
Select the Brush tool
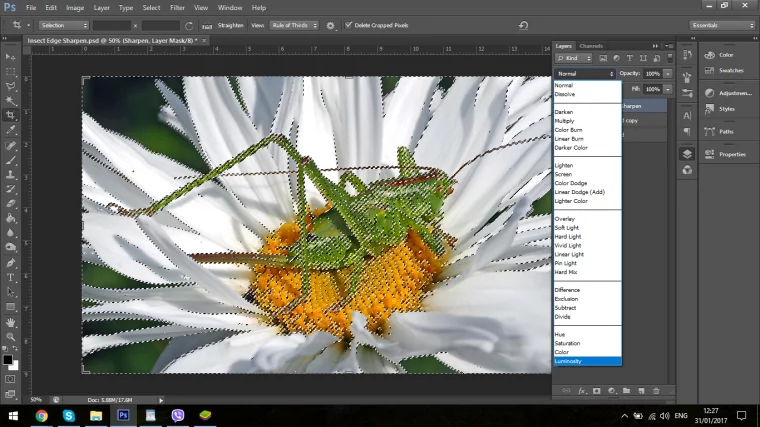pyautogui.click(x=10, y=159)
